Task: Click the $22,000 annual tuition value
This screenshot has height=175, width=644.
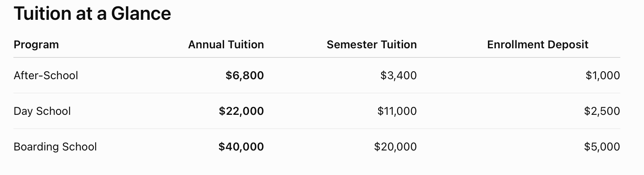Action: click(x=241, y=111)
